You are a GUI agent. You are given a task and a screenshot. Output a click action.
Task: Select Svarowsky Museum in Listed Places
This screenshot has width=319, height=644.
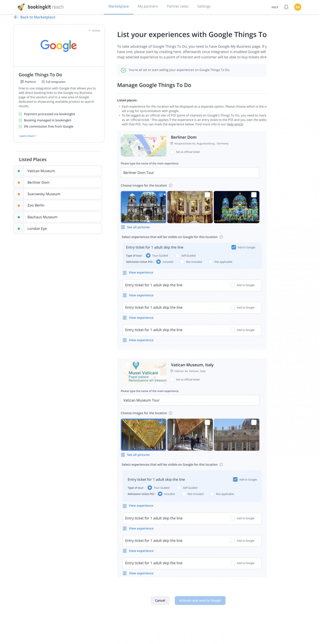coord(58,194)
